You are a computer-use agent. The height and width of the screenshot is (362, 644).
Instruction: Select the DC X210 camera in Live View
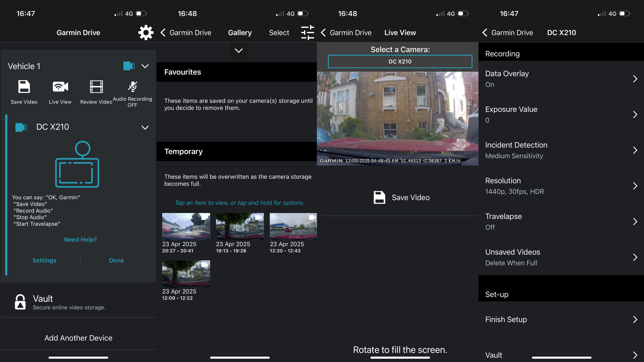(x=400, y=61)
